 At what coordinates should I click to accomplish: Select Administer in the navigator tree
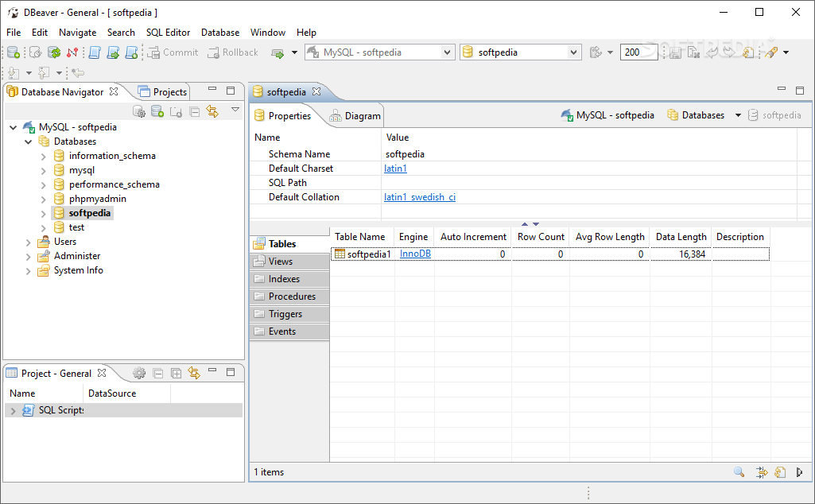point(77,256)
